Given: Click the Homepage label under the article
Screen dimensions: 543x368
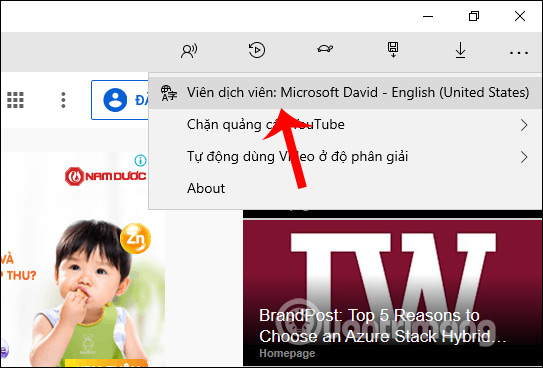Looking at the screenshot, I should pos(287,353).
